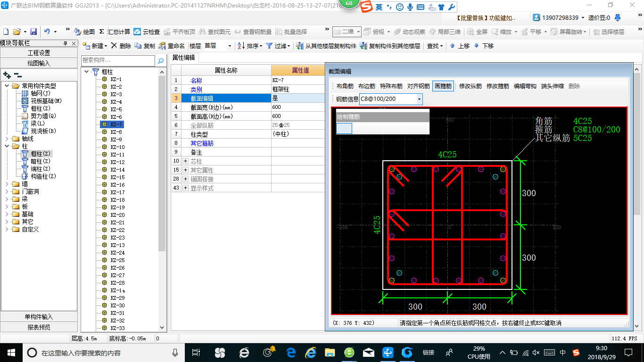Screen dimensions: 644x362
Task: Click the undo arrow icon
Action: click(x=47, y=32)
